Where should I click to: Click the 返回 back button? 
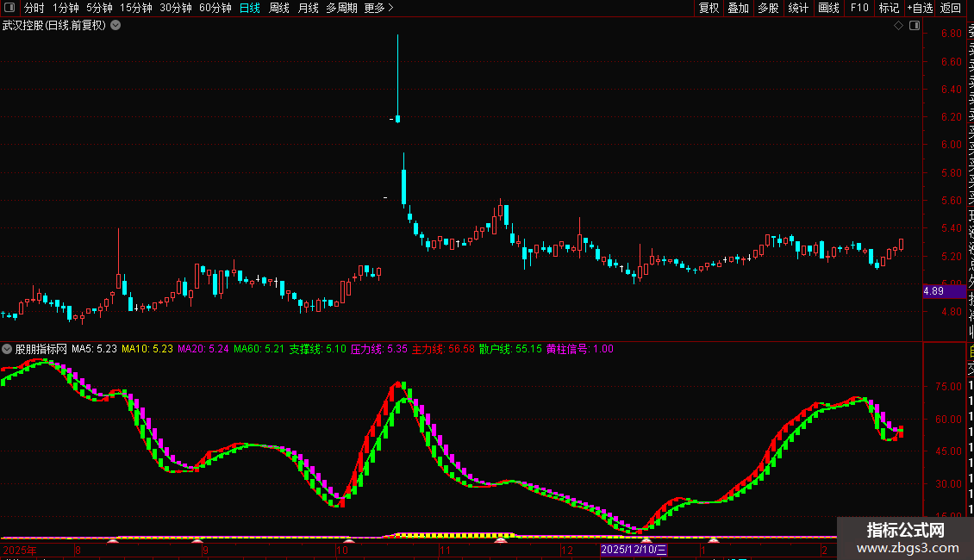(951, 8)
